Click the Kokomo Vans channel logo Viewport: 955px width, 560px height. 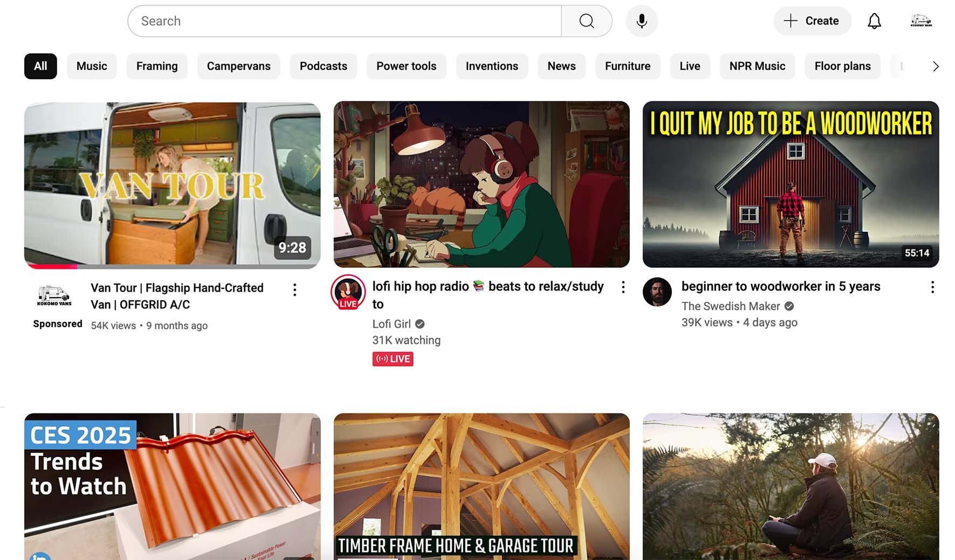pos(54,296)
